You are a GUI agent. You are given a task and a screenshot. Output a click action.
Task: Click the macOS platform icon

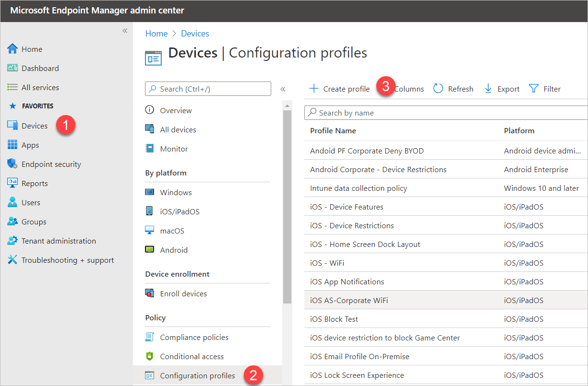[x=150, y=231]
